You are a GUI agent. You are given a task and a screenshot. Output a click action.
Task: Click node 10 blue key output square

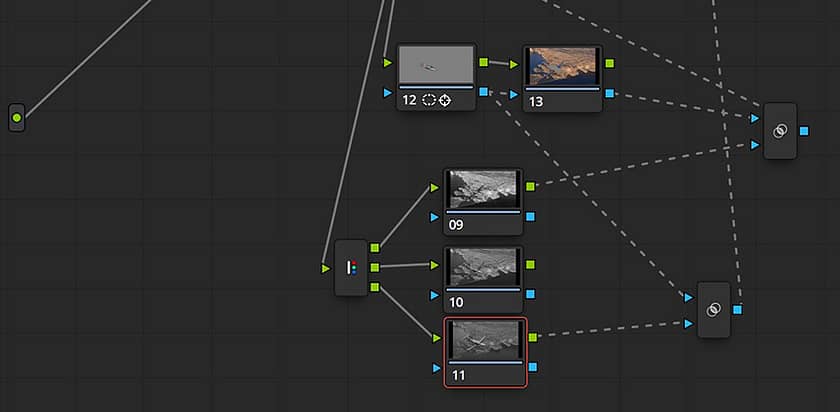point(530,294)
